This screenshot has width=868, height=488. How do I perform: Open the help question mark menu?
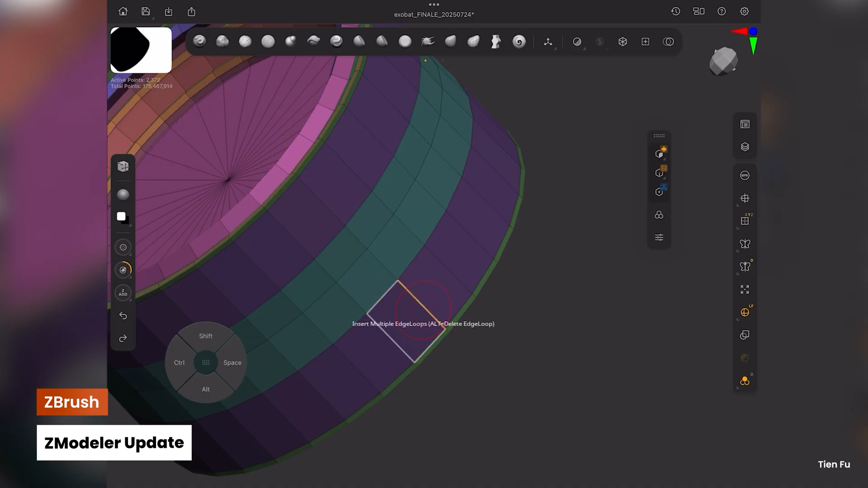(x=722, y=12)
